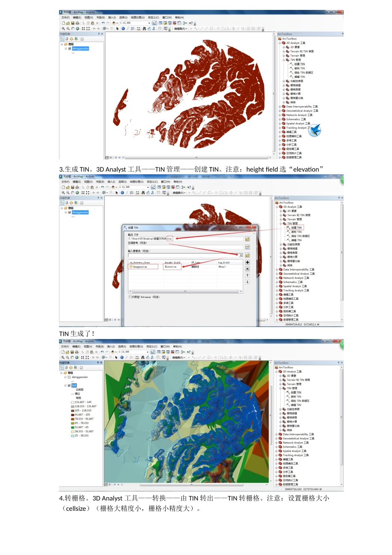Open 地理处理(G) menu in first ArcMap screenshot
This screenshot has height=555, width=392.
[137, 18]
